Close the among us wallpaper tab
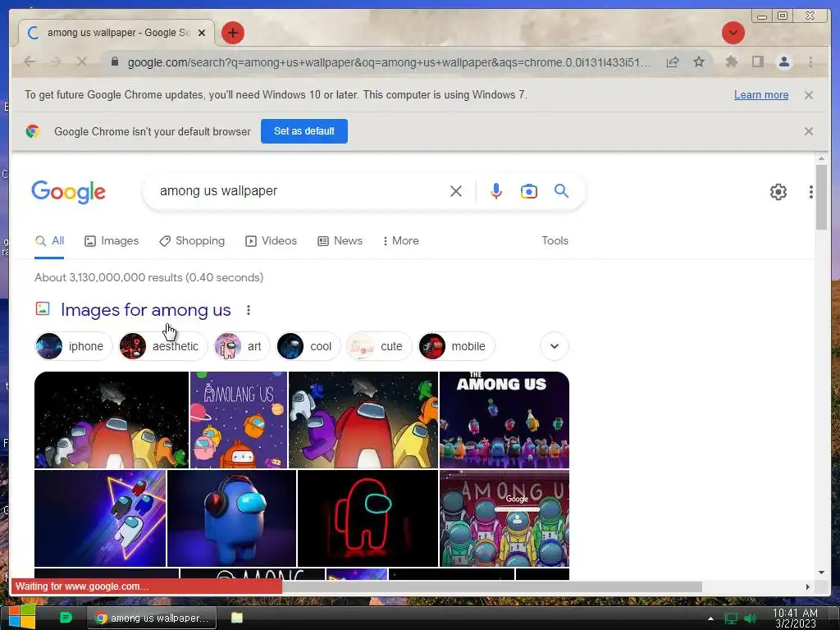 (202, 33)
